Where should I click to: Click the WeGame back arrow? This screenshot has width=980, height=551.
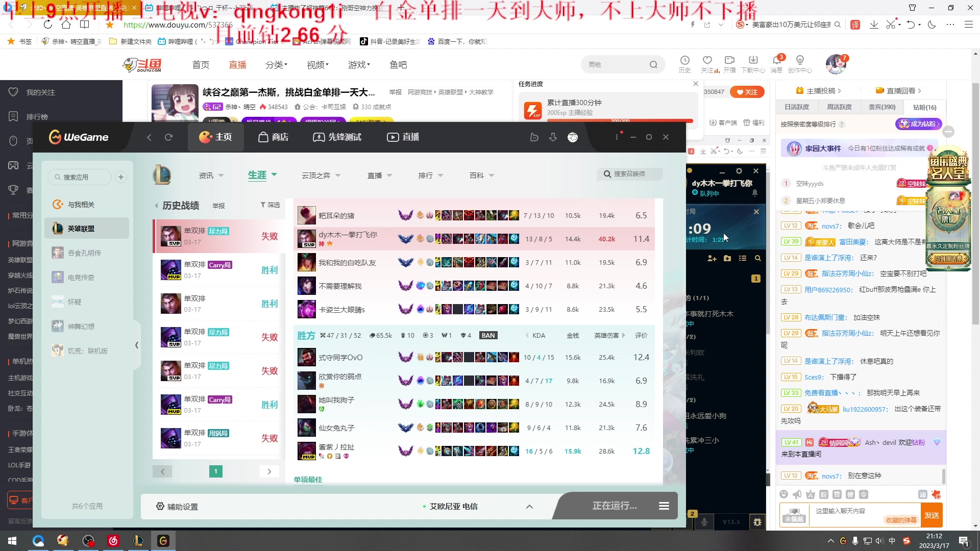[x=149, y=137]
